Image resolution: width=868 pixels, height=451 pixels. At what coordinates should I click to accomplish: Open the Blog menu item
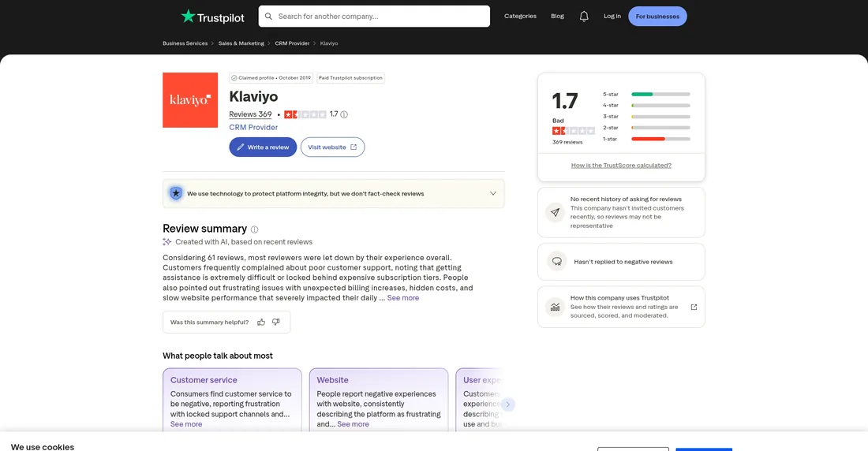coord(557,16)
